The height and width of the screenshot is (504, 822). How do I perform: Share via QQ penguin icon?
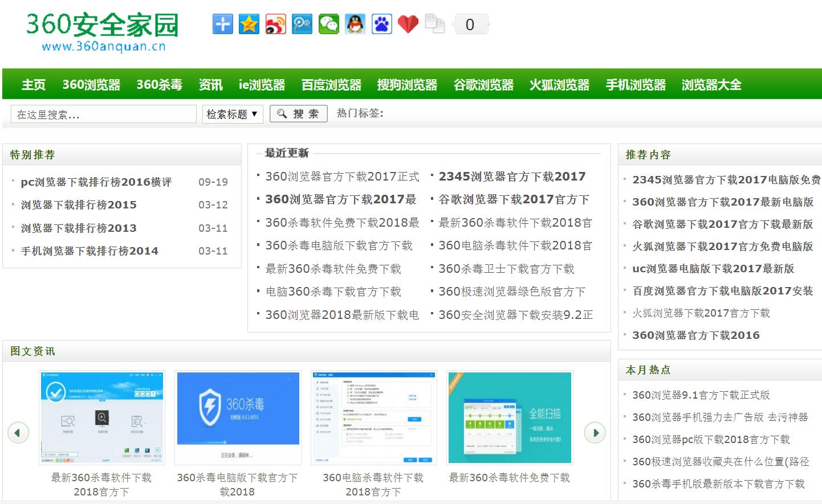click(355, 24)
